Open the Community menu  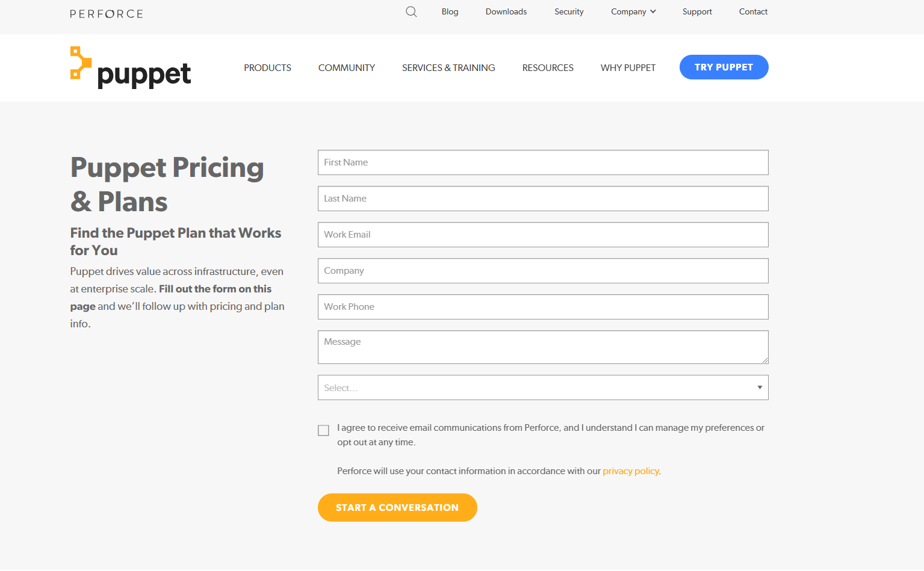pyautogui.click(x=346, y=67)
